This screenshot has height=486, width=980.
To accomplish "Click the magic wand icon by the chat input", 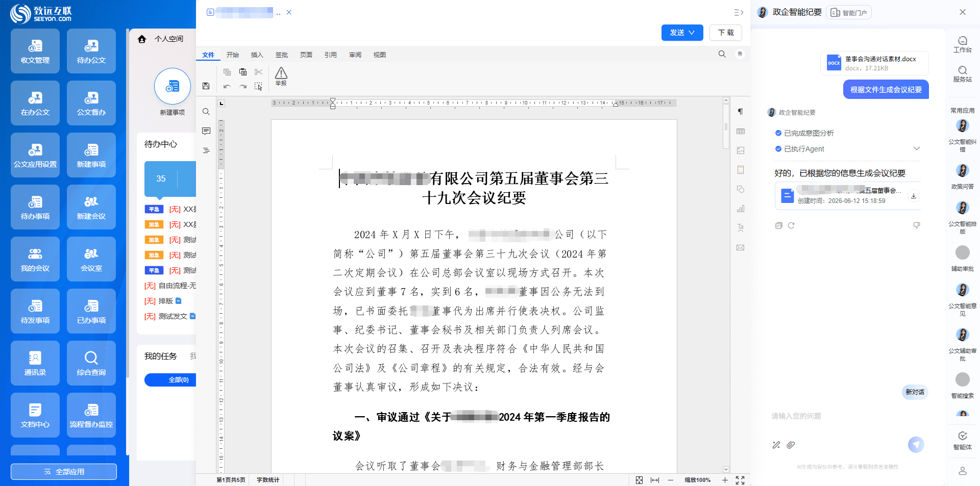I will point(776,445).
